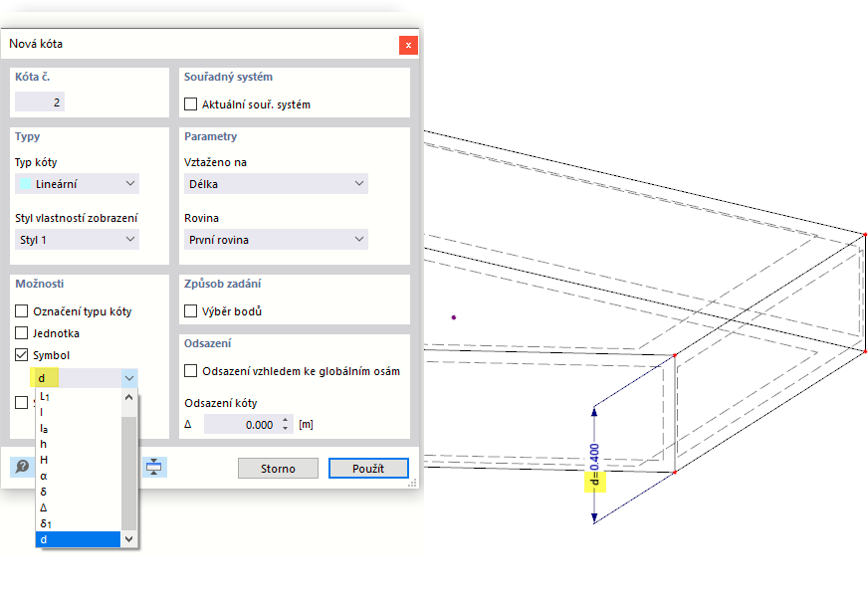The width and height of the screenshot is (868, 601).
Task: Click the dimension display icon button
Action: (x=154, y=467)
